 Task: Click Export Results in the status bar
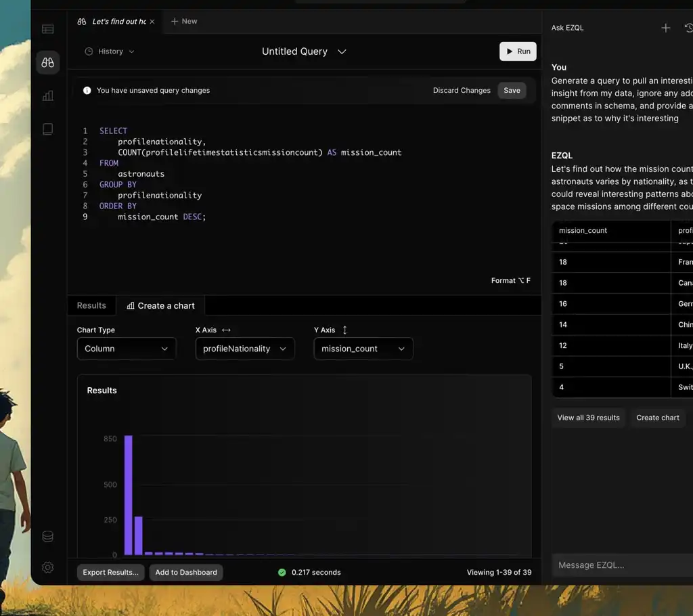[110, 572]
